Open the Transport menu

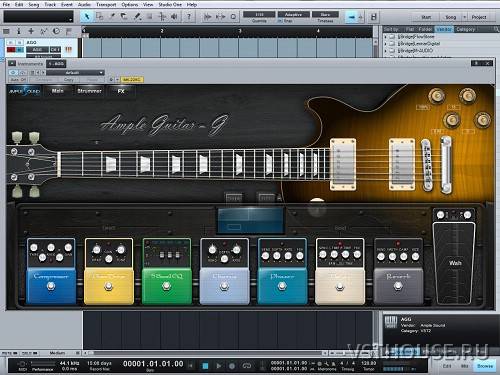[x=106, y=5]
